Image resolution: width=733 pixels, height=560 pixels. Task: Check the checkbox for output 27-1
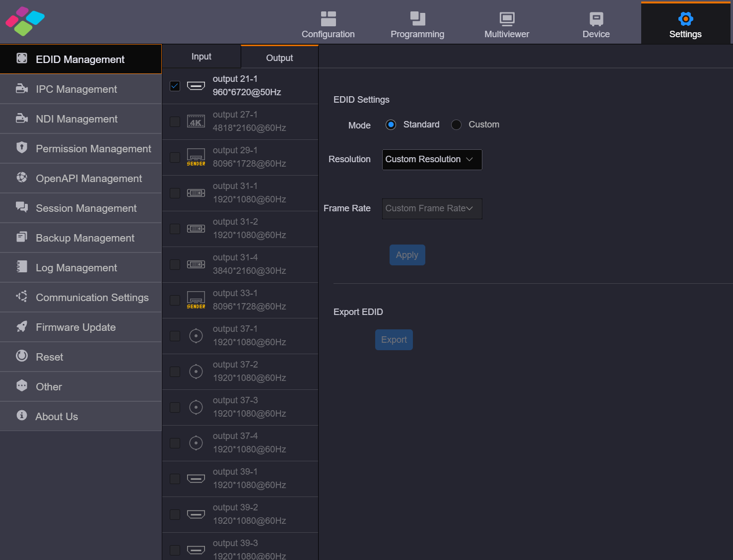click(175, 122)
